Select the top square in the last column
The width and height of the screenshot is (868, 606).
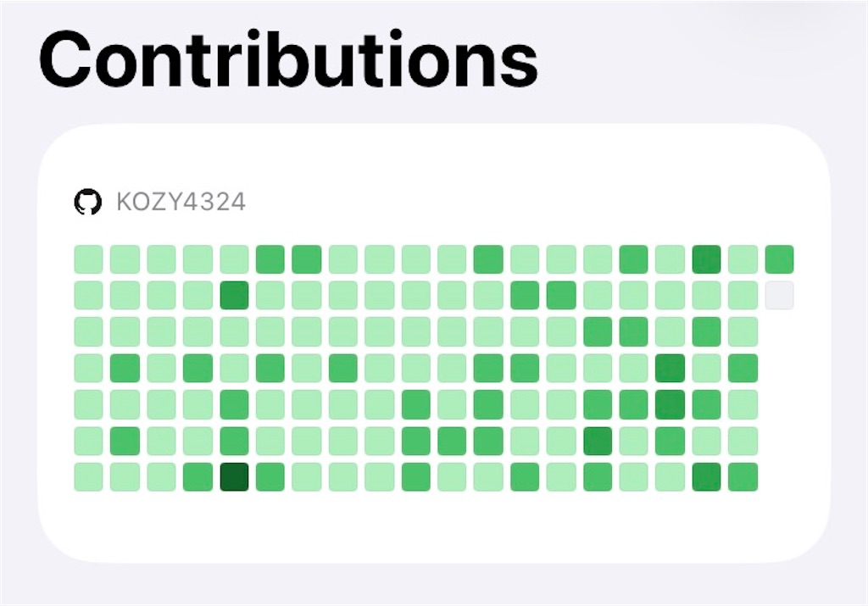(780, 259)
